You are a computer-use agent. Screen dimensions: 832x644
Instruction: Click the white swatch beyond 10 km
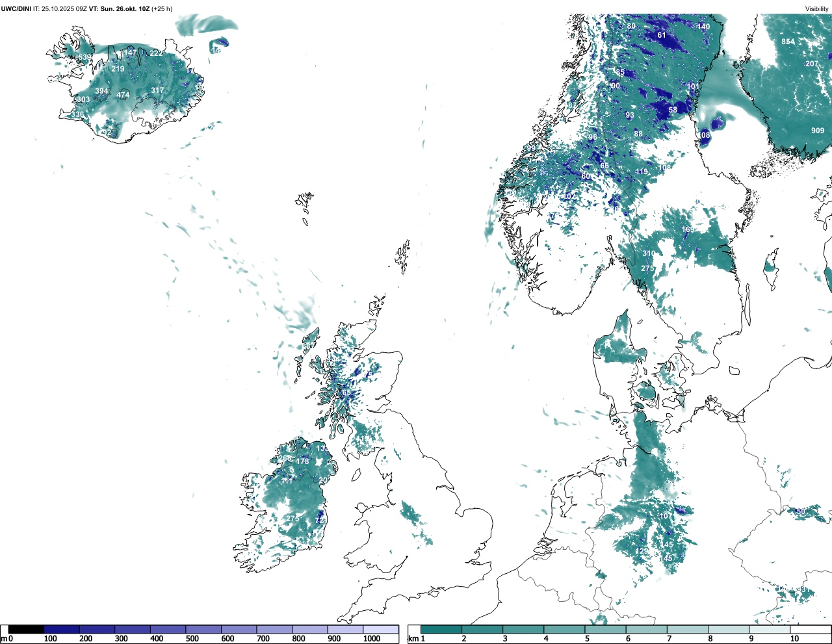811,629
